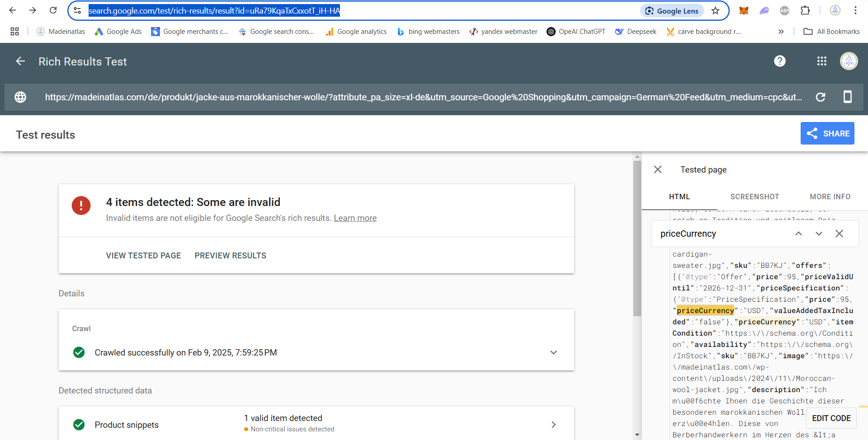The height and width of the screenshot is (440, 868).
Task: Click the red invalid-items error icon
Action: (x=81, y=206)
